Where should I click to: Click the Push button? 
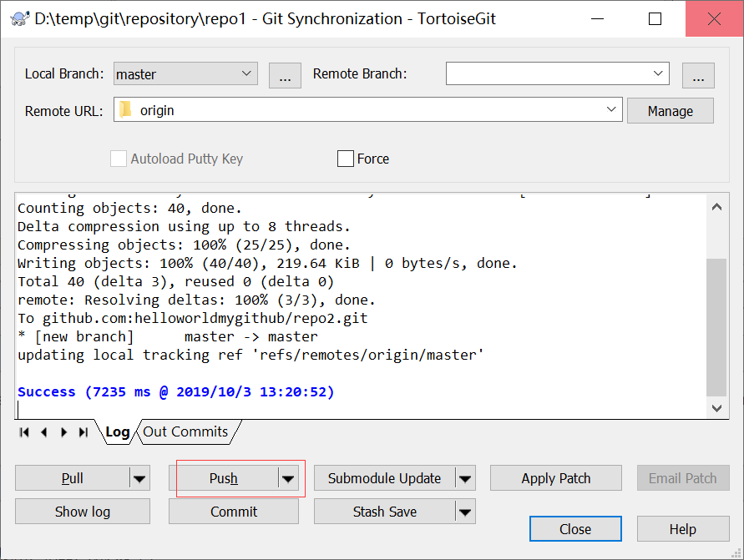(224, 478)
